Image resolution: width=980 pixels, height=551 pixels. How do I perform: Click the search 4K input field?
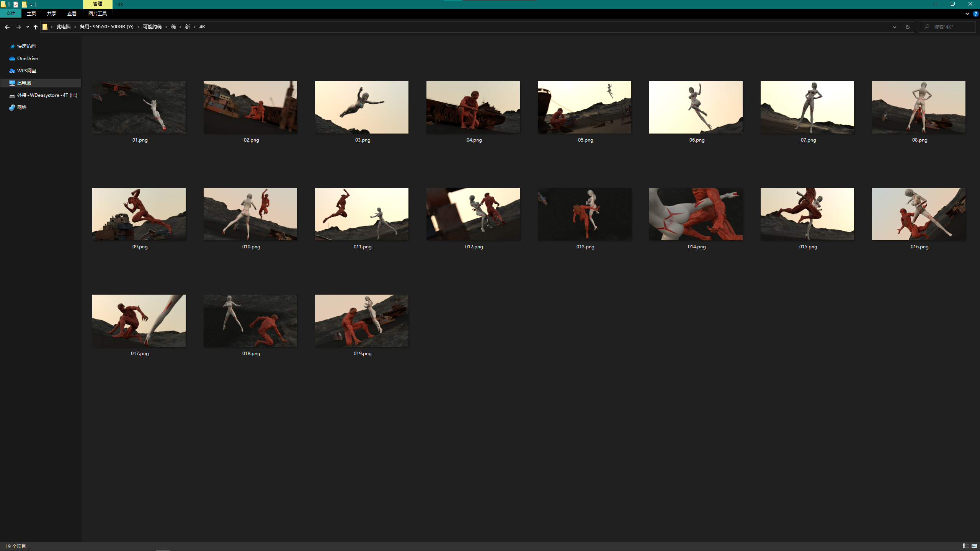tap(947, 27)
